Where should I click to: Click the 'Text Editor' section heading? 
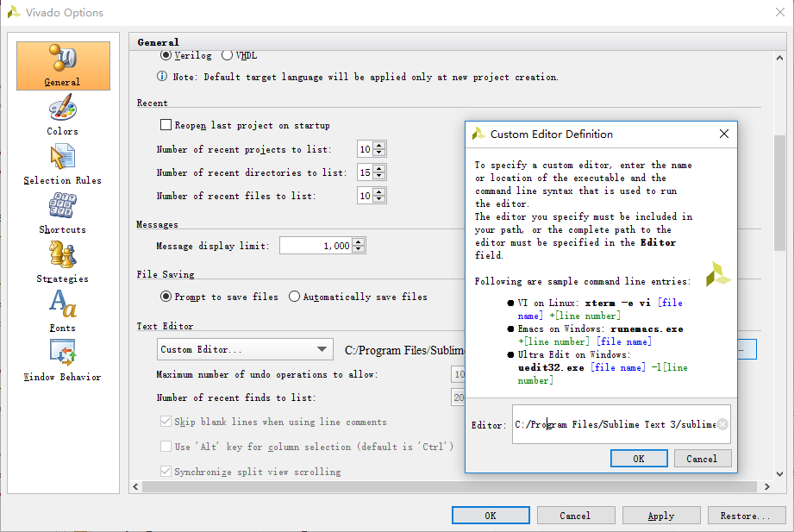click(x=165, y=326)
